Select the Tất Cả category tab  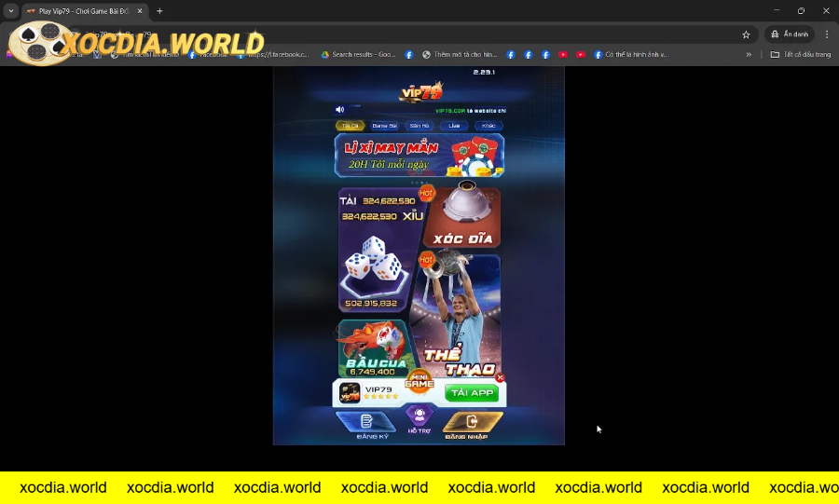pyautogui.click(x=350, y=126)
